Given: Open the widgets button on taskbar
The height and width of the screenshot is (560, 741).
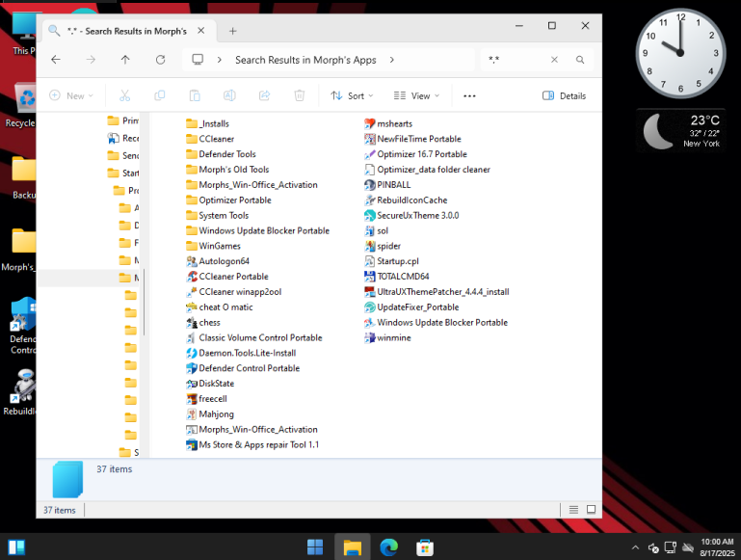Looking at the screenshot, I should (16, 547).
